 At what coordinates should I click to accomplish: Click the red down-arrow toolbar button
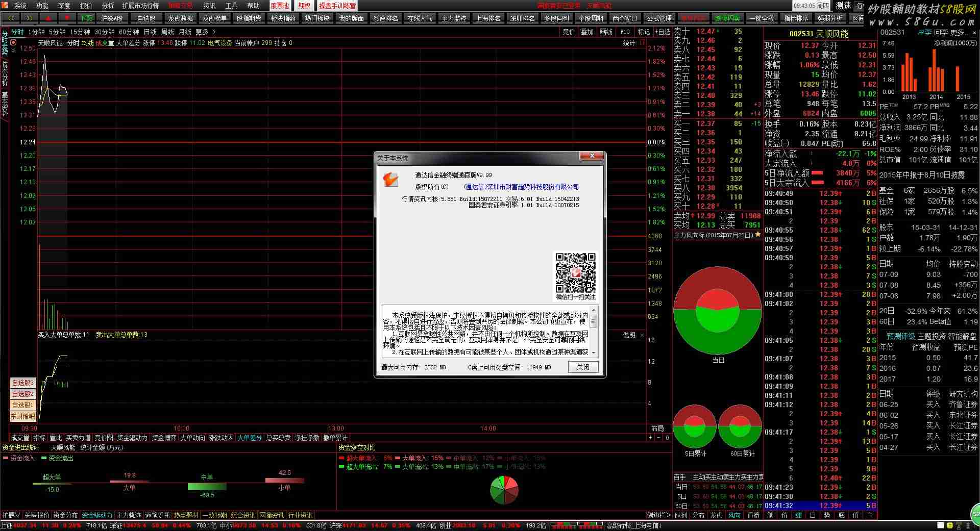point(67,18)
